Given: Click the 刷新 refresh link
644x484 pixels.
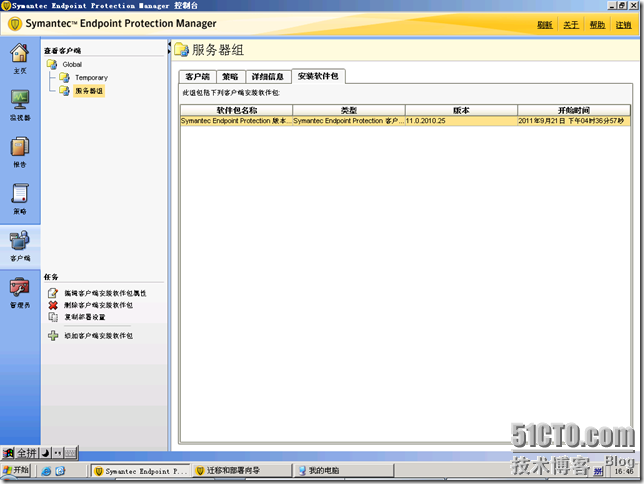Looking at the screenshot, I should tap(545, 25).
